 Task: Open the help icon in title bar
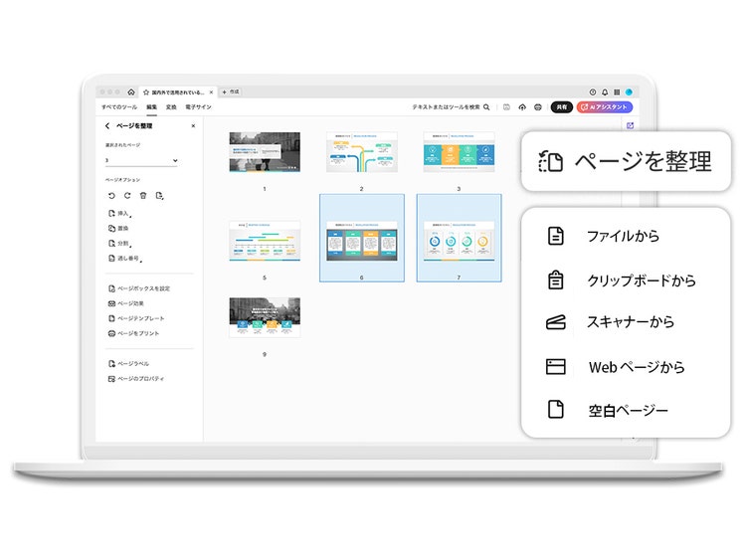[x=593, y=92]
